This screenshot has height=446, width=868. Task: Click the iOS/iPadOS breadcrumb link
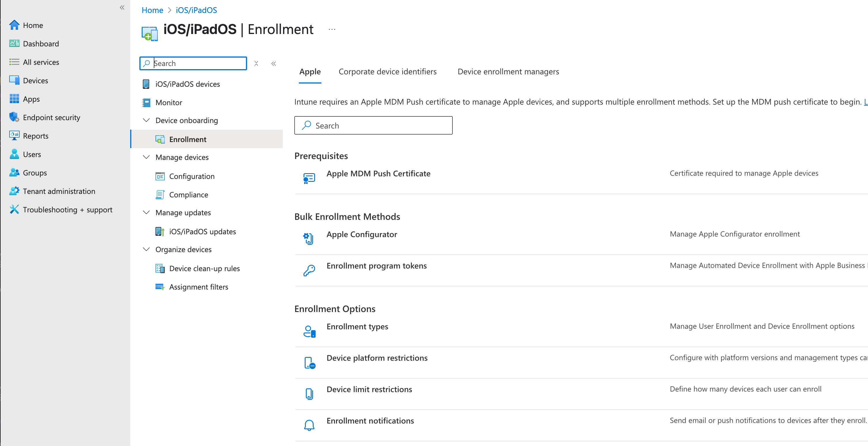pyautogui.click(x=196, y=10)
